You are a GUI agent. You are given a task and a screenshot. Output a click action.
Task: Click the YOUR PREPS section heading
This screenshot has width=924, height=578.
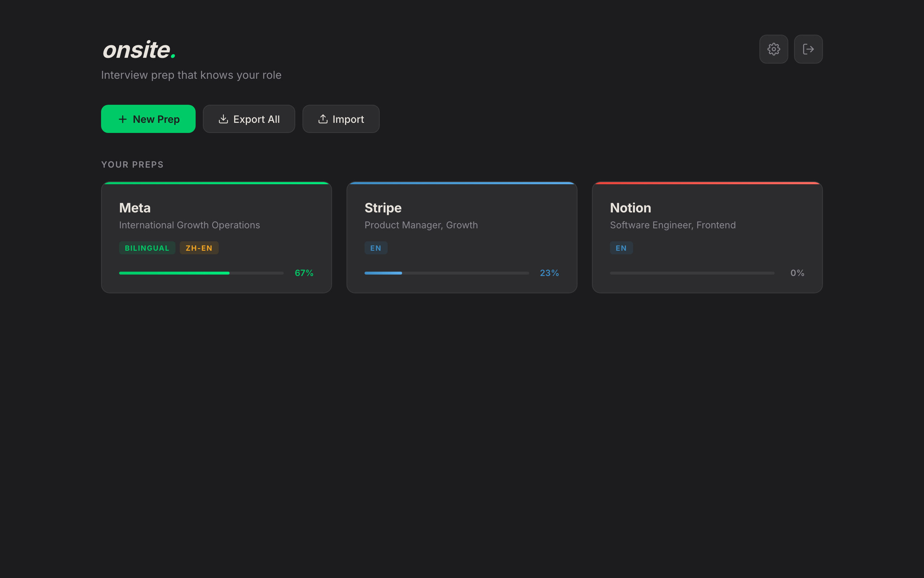click(132, 165)
